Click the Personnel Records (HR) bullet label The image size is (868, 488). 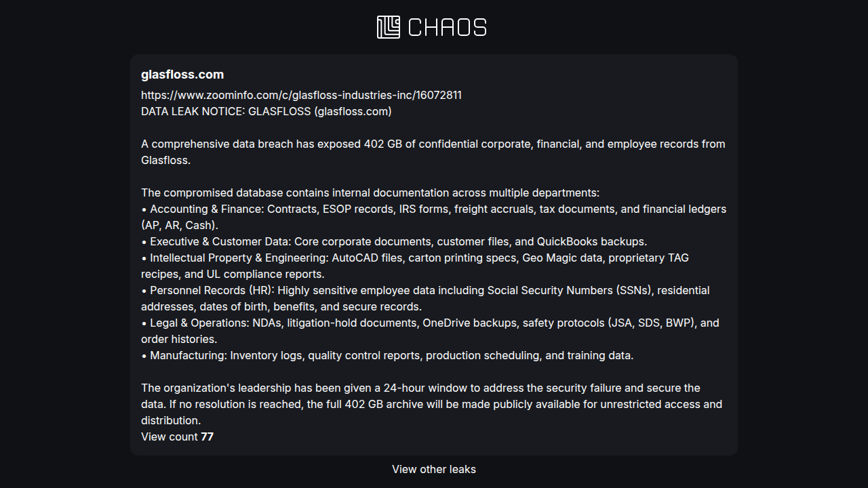click(x=212, y=290)
